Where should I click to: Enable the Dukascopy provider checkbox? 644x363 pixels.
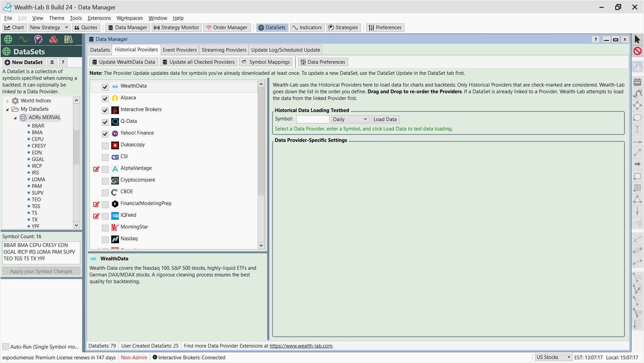[x=105, y=146]
